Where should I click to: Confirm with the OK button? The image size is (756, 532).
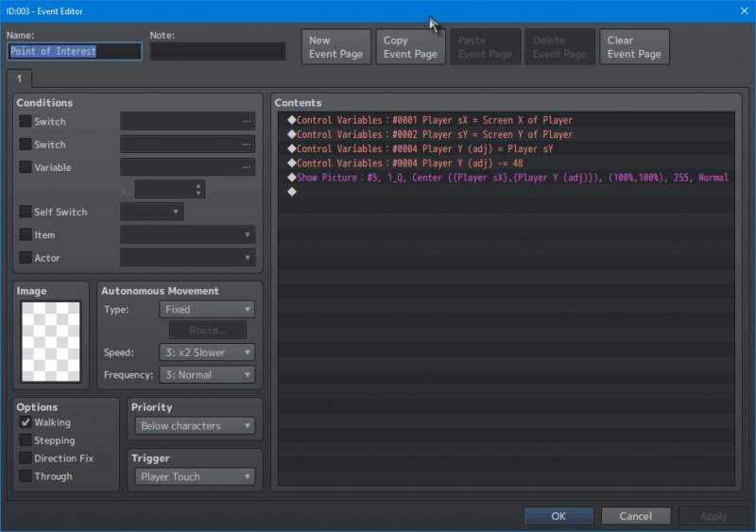pos(558,516)
